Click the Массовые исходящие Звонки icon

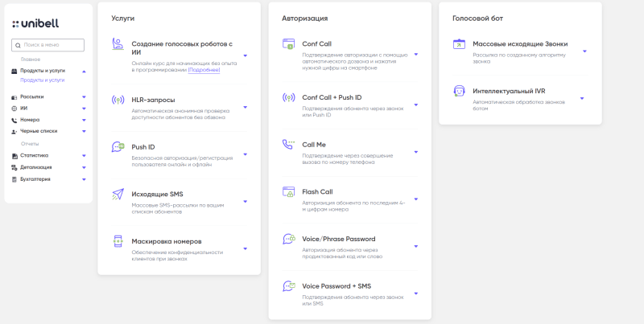pyautogui.click(x=459, y=44)
